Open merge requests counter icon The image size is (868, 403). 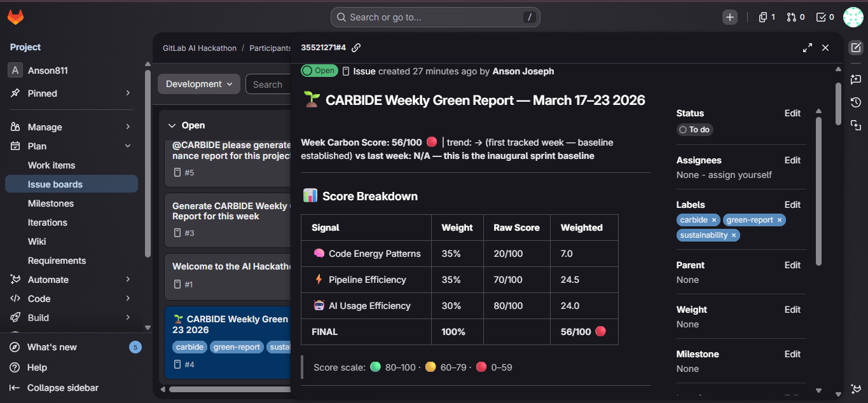click(x=796, y=17)
